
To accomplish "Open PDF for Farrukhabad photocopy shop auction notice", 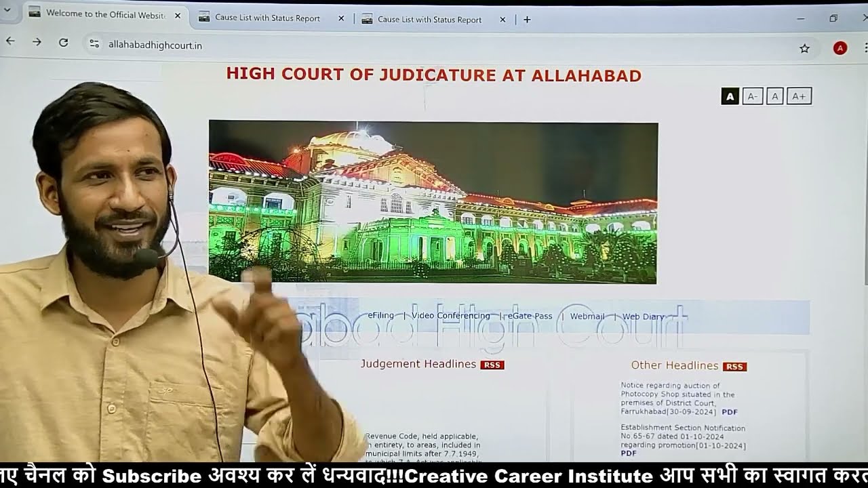I will (730, 412).
